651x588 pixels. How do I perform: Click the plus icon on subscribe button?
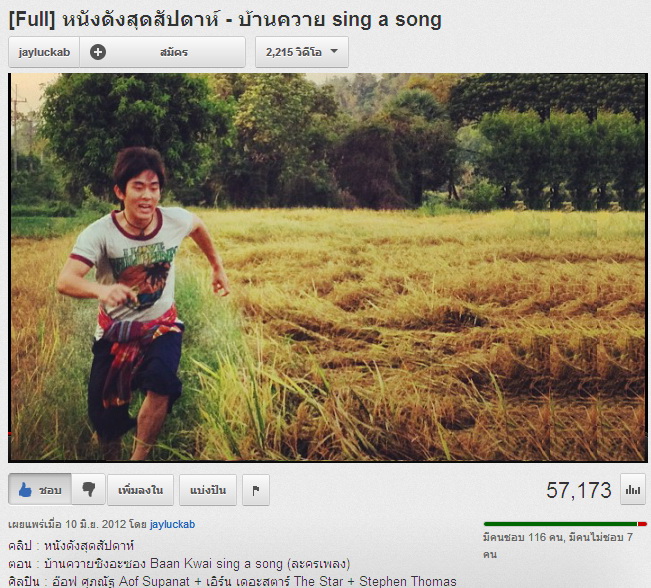tap(98, 52)
